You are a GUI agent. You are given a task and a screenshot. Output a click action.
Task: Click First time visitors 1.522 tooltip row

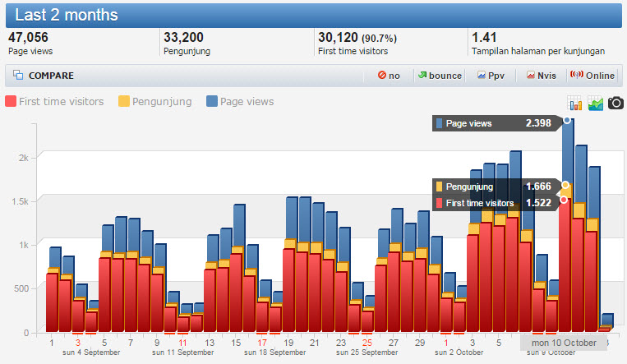tap(496, 203)
